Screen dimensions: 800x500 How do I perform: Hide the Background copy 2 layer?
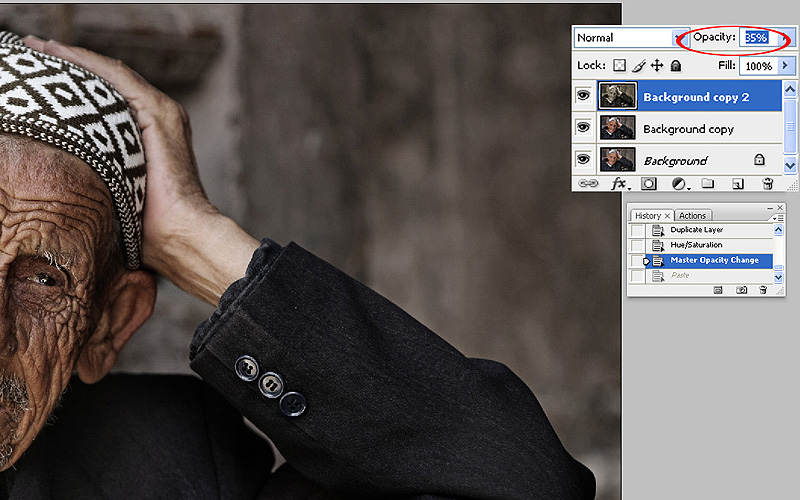(x=583, y=97)
